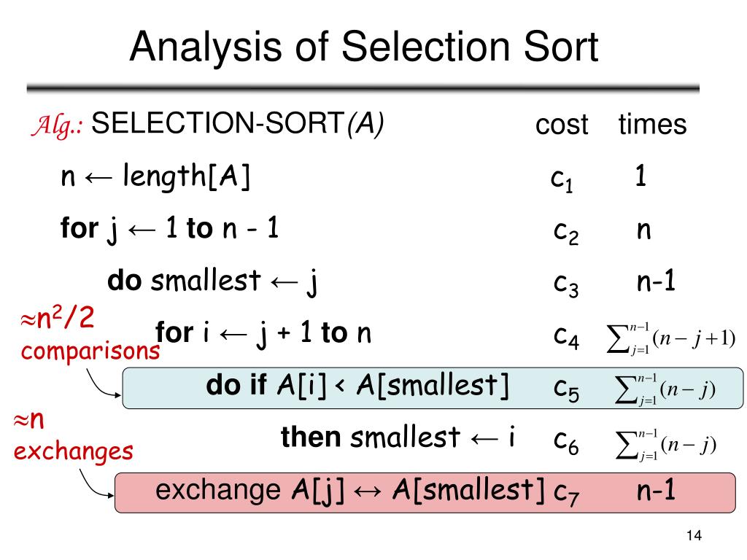This screenshot has height=560, width=747.
Task: Click the SELECTION-SORT(A) heading text
Action: [x=237, y=124]
